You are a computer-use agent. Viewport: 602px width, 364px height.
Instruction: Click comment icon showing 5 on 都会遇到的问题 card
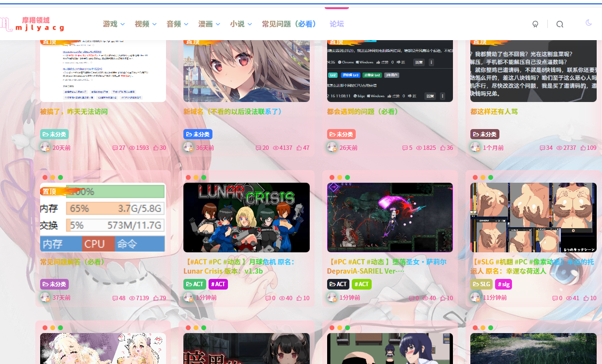(405, 148)
